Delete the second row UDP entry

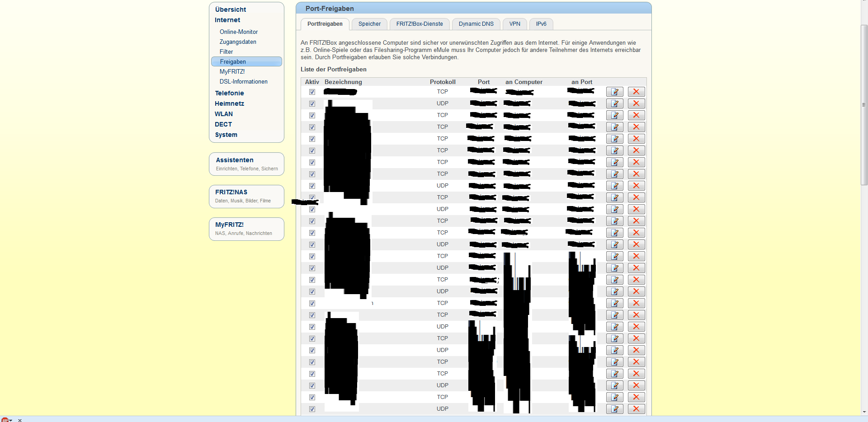636,103
